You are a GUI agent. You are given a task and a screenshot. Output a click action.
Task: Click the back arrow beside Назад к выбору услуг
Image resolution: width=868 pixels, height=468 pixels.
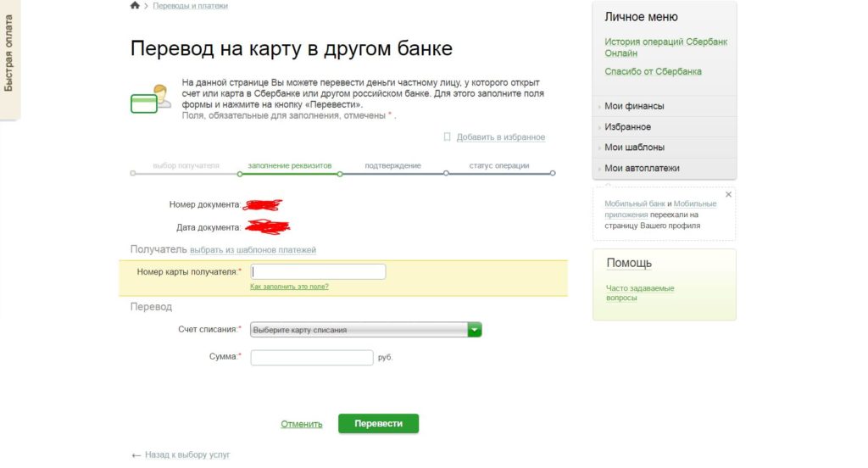[x=136, y=455]
